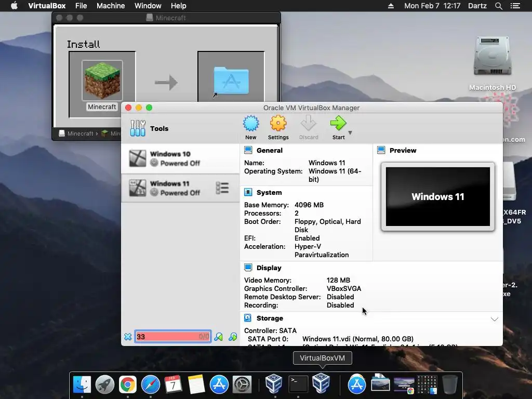The image size is (532, 399).
Task: Click the Display section monitor icon
Action: (x=248, y=268)
